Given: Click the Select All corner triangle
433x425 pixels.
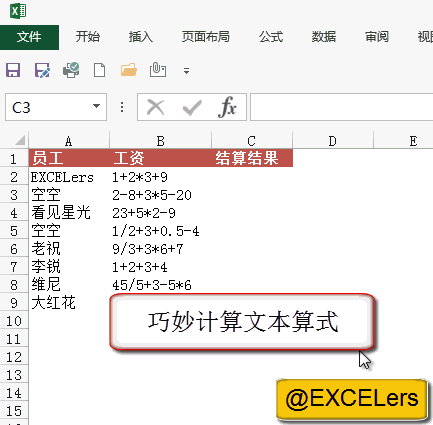Looking at the screenshot, I should tap(19, 140).
